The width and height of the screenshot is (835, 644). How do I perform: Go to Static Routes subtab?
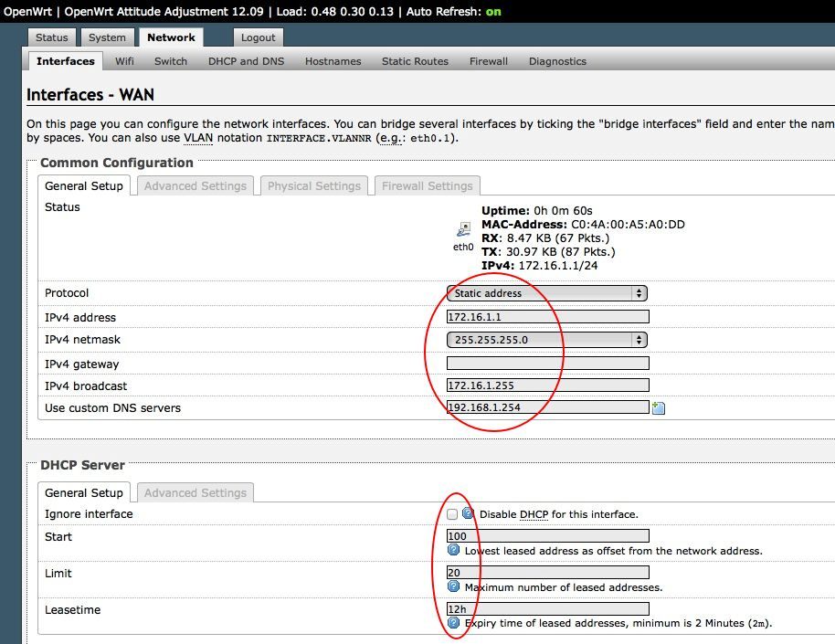click(415, 61)
